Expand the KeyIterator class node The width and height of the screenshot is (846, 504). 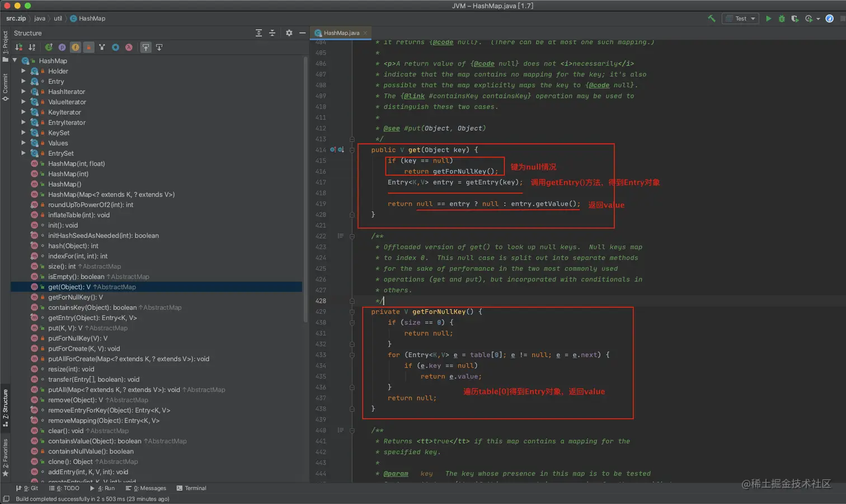click(23, 112)
